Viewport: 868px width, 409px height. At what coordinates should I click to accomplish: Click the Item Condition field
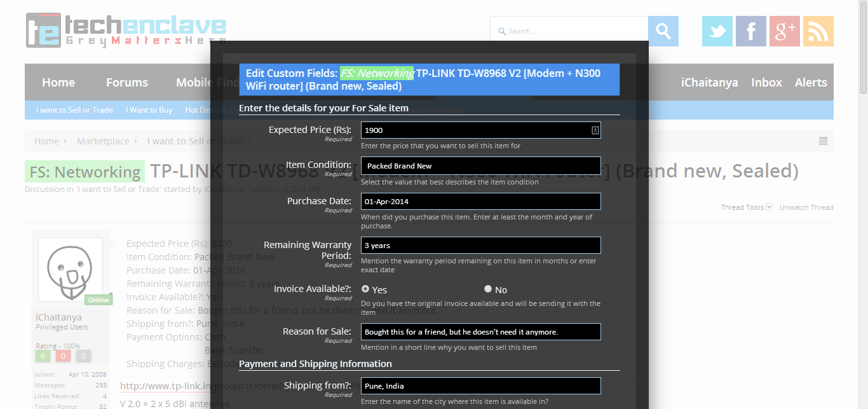(x=481, y=165)
